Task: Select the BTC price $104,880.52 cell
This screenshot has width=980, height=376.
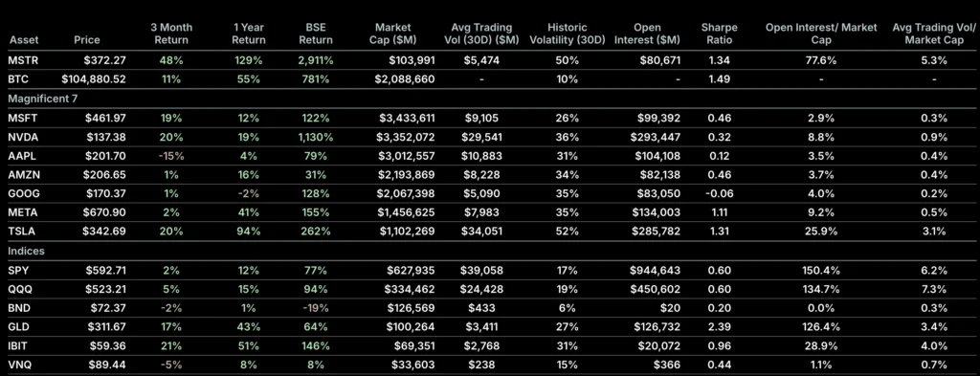Action: click(x=94, y=79)
